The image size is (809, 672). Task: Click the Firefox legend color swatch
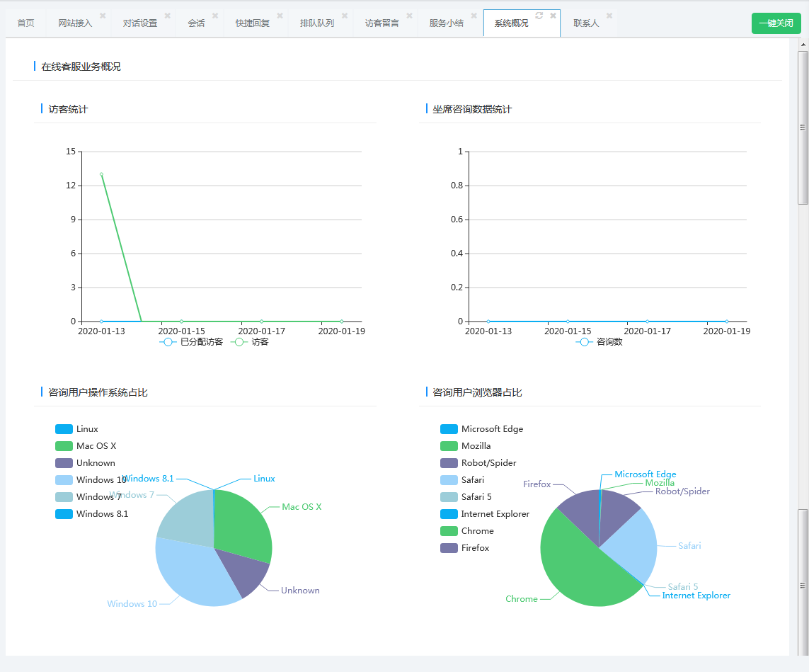tap(449, 548)
